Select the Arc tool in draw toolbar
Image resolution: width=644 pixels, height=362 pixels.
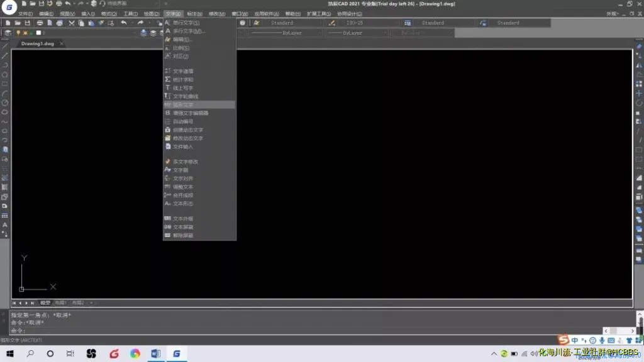pyautogui.click(x=5, y=94)
